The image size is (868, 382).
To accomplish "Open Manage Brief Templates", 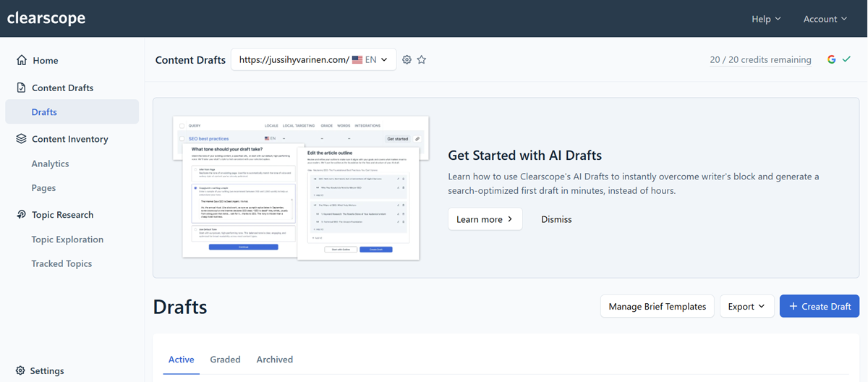I will tap(658, 306).
